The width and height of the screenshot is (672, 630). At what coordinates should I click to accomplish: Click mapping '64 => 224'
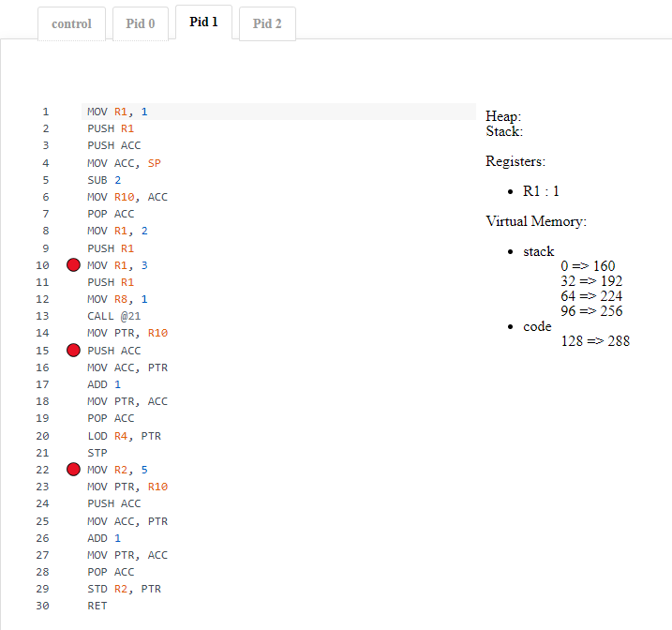click(591, 296)
